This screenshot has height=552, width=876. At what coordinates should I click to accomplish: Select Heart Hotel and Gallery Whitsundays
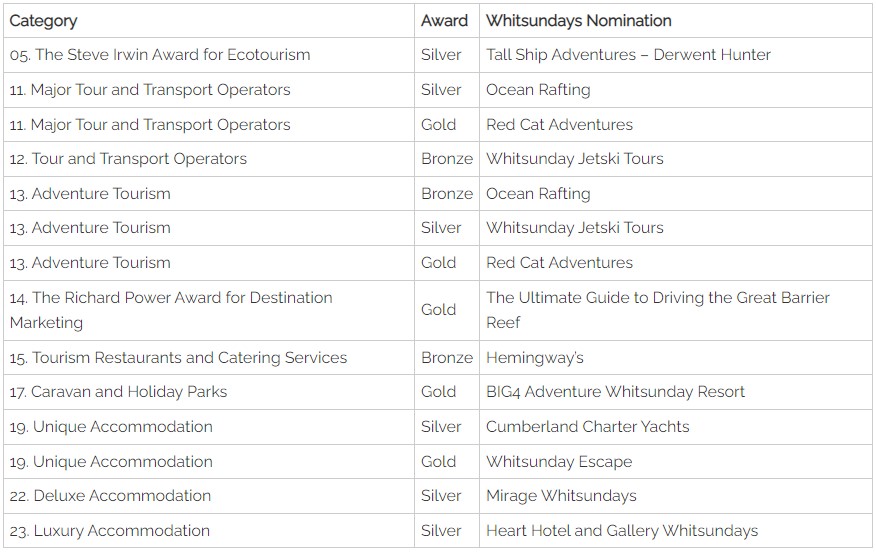(622, 531)
